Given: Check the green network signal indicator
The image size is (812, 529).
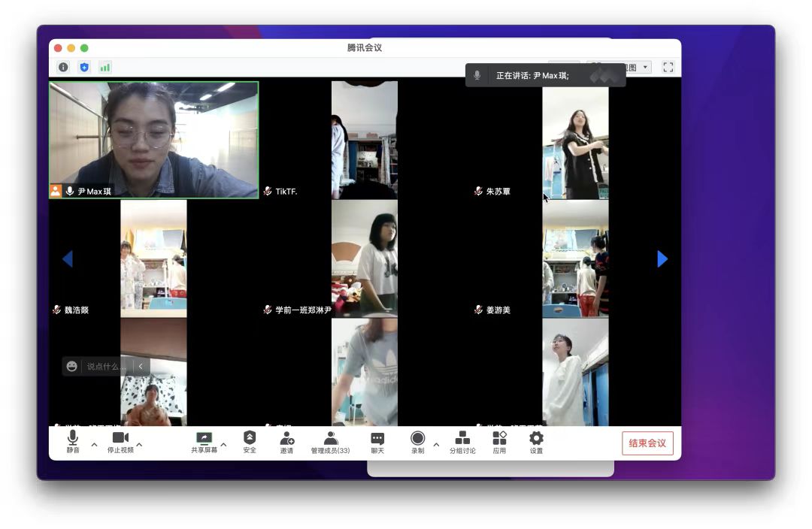Looking at the screenshot, I should coord(105,68).
